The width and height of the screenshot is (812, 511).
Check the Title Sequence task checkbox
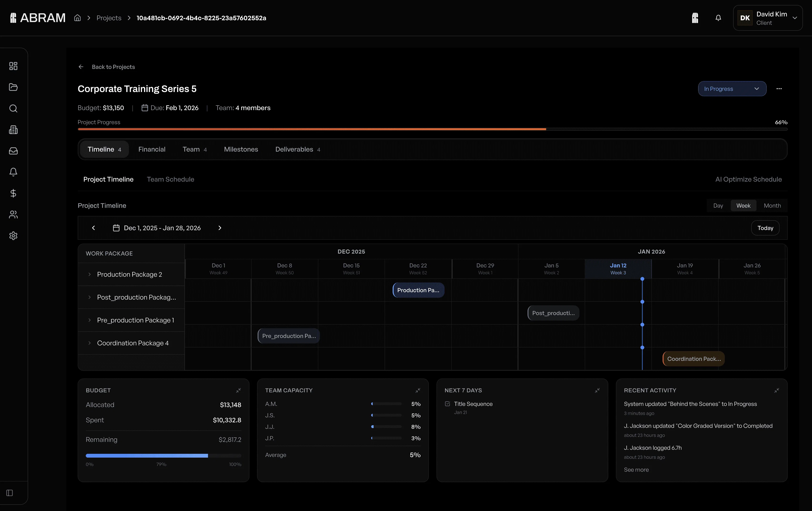point(447,404)
